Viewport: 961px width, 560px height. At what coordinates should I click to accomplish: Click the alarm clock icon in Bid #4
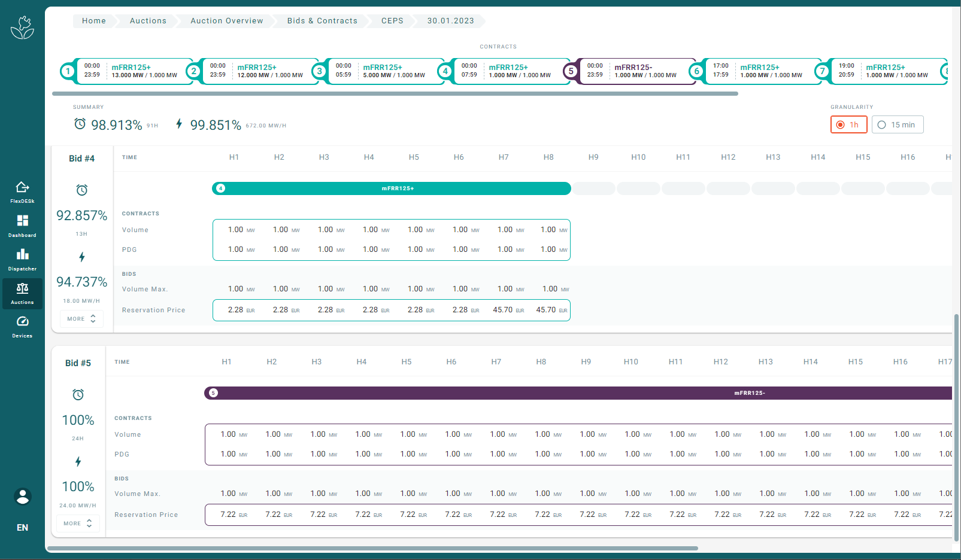(x=82, y=190)
